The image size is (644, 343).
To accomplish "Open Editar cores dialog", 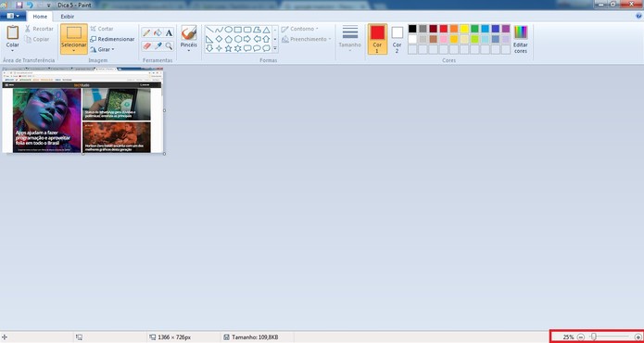I will pos(521,39).
